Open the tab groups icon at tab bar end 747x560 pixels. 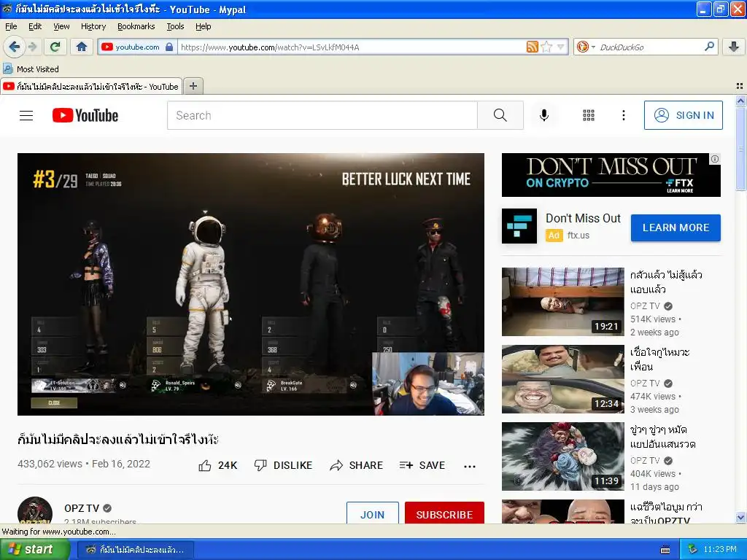[740, 86]
